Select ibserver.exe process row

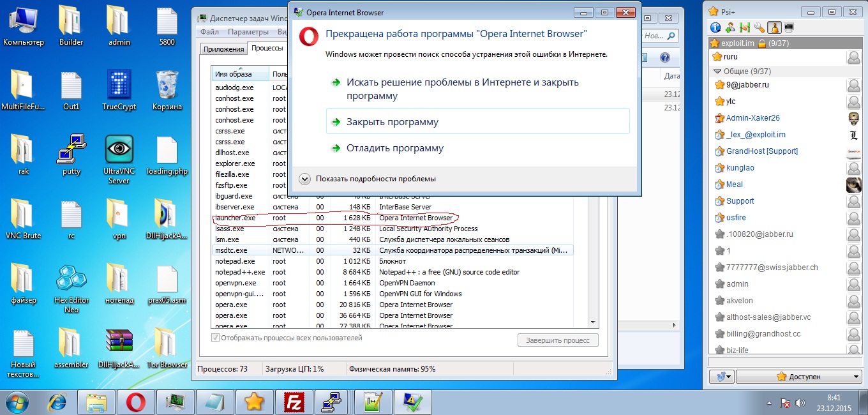(x=393, y=207)
